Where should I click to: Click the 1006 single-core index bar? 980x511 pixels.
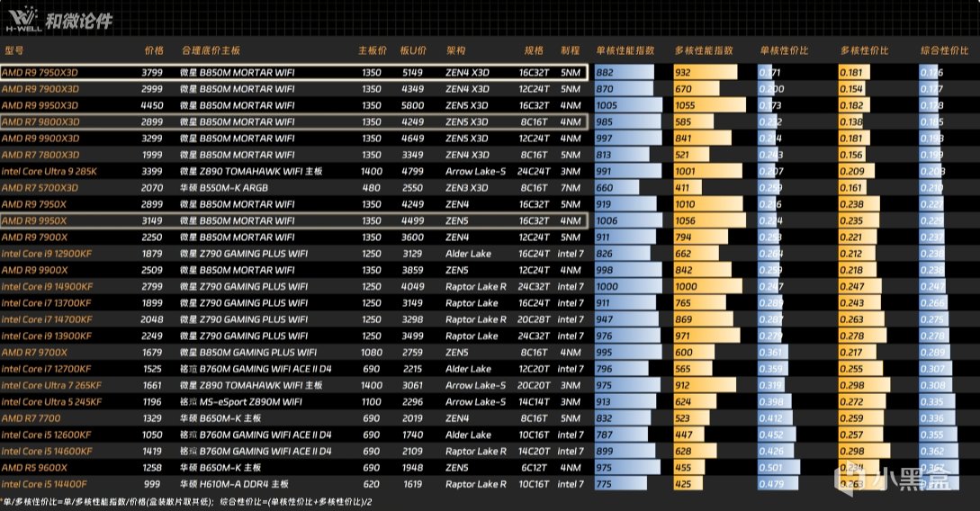(628, 220)
